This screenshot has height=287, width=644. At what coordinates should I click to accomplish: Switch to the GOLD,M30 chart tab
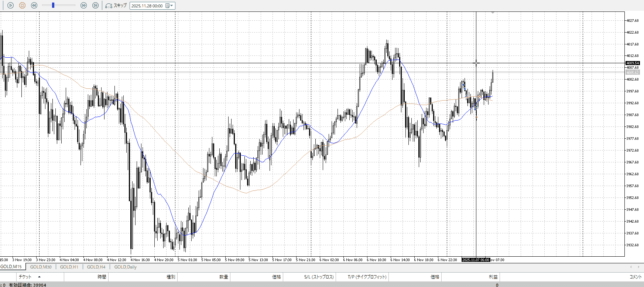pos(41,267)
